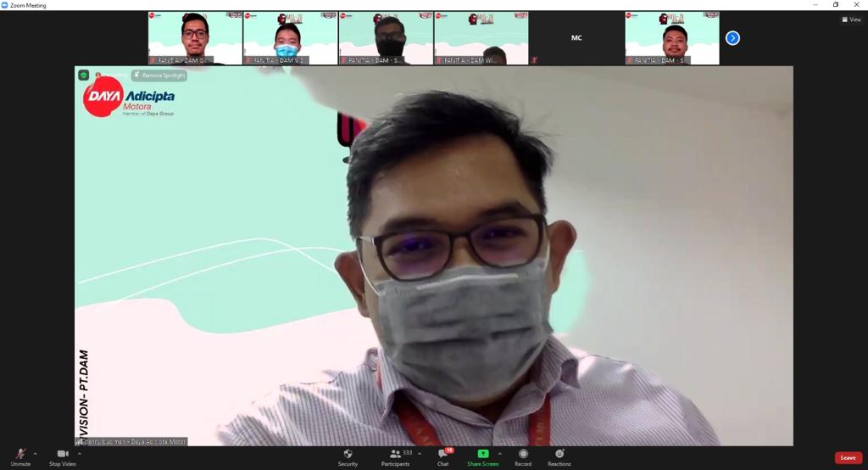Image resolution: width=868 pixels, height=470 pixels.
Task: Start recording with the Record button
Action: (523, 457)
